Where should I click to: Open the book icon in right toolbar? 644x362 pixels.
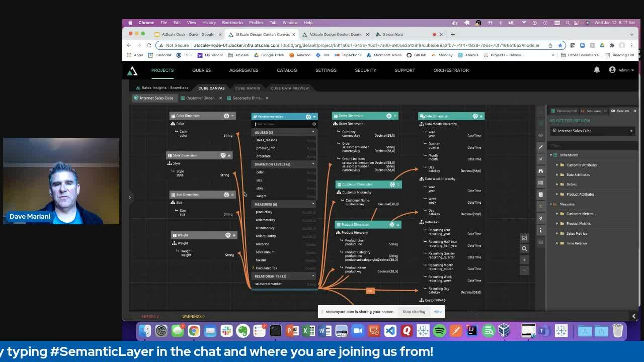541,194
